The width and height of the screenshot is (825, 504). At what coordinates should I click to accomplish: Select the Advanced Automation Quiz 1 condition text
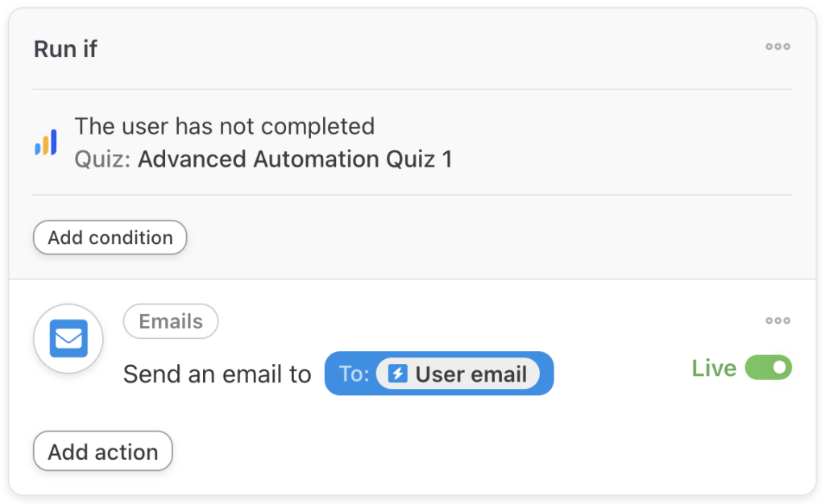(x=295, y=159)
